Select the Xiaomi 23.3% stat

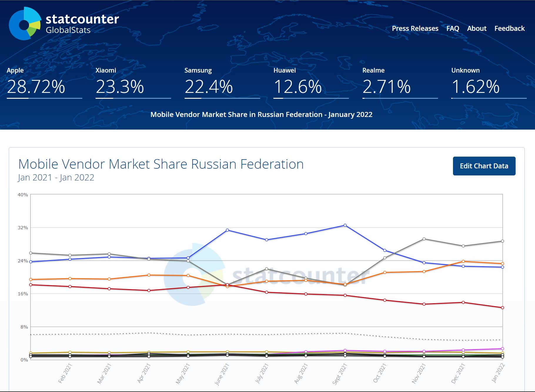120,83
